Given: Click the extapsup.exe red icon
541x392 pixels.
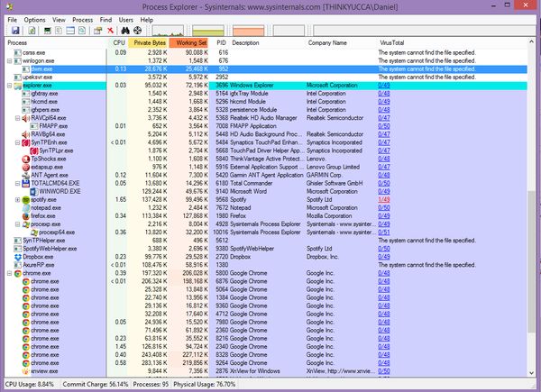Looking at the screenshot, I should click(x=26, y=168).
